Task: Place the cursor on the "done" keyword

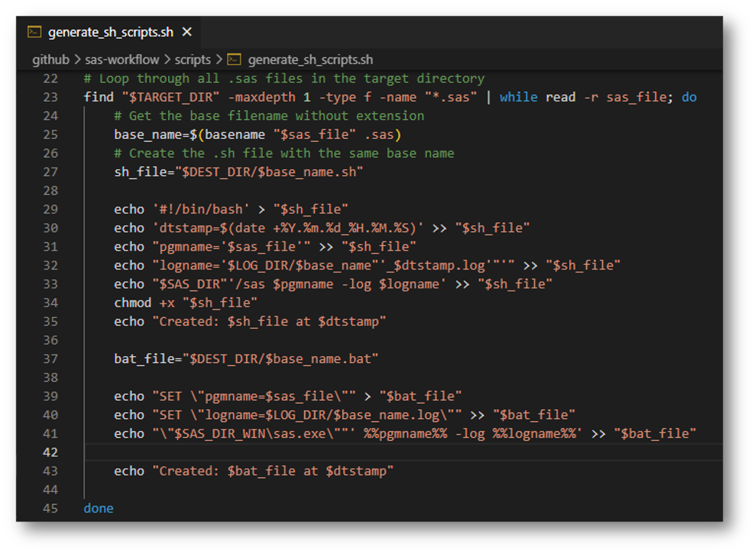Action: tap(99, 508)
